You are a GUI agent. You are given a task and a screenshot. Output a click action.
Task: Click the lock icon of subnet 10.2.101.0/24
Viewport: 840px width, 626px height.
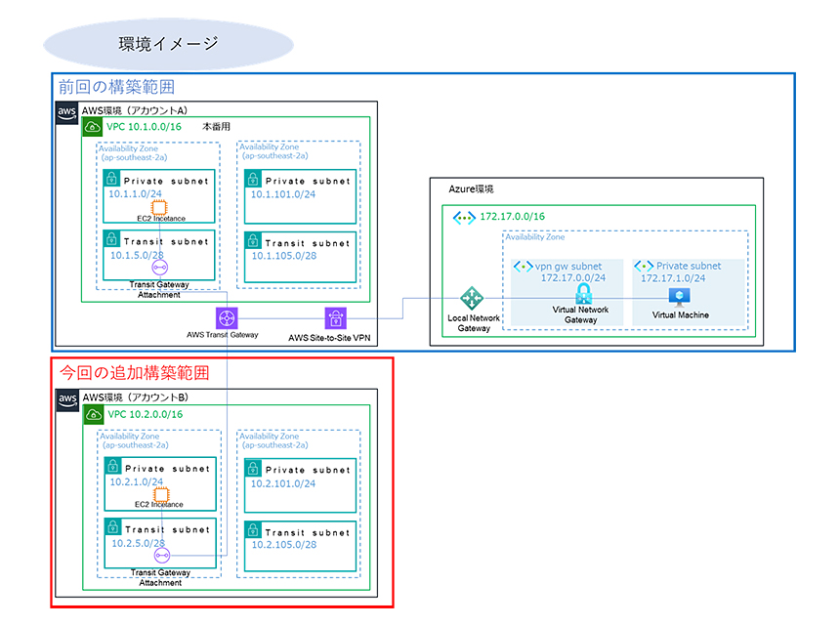coord(253,468)
